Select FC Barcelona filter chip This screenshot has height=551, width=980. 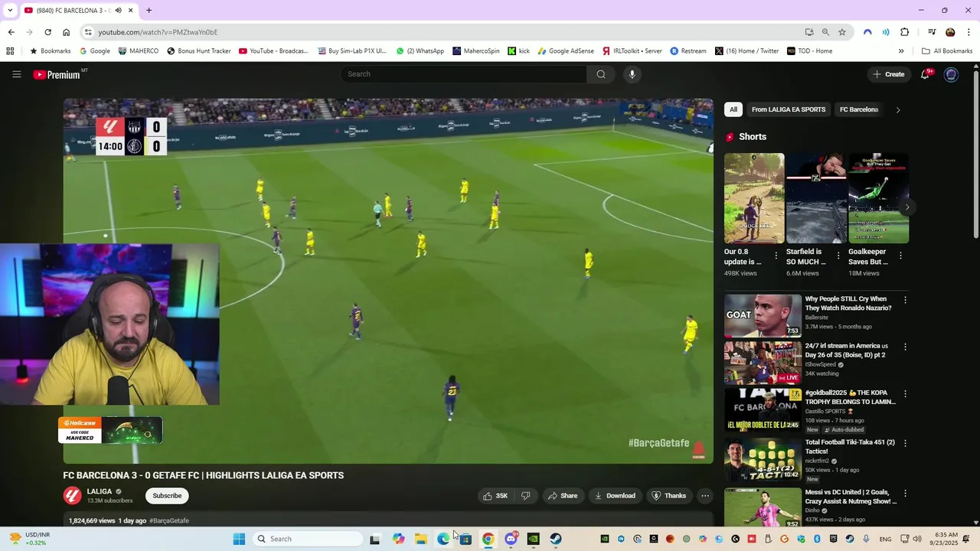tap(858, 109)
